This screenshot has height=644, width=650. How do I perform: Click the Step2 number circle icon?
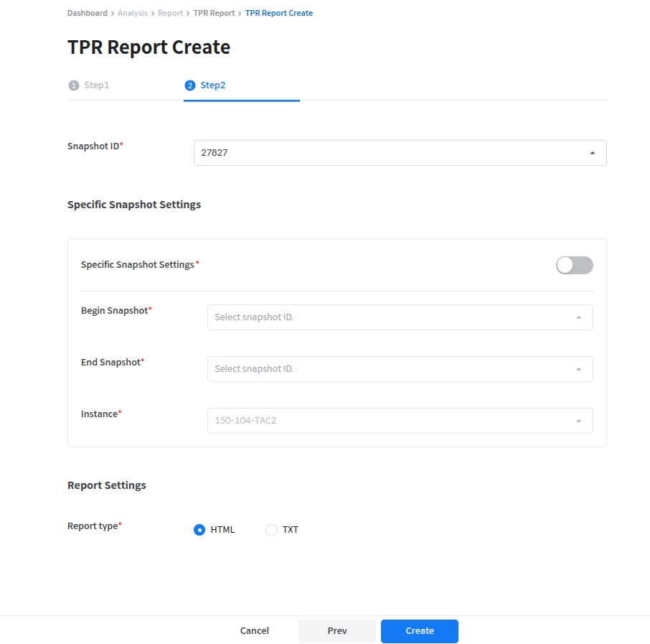coord(190,85)
